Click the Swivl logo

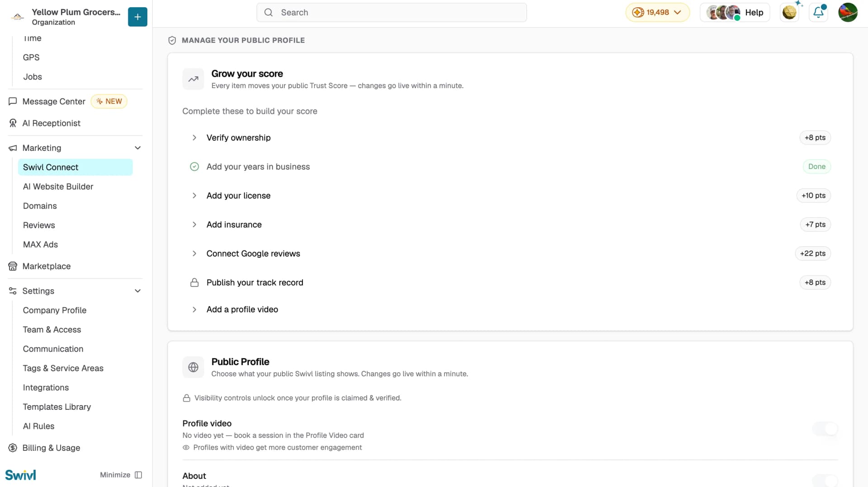pos(20,475)
